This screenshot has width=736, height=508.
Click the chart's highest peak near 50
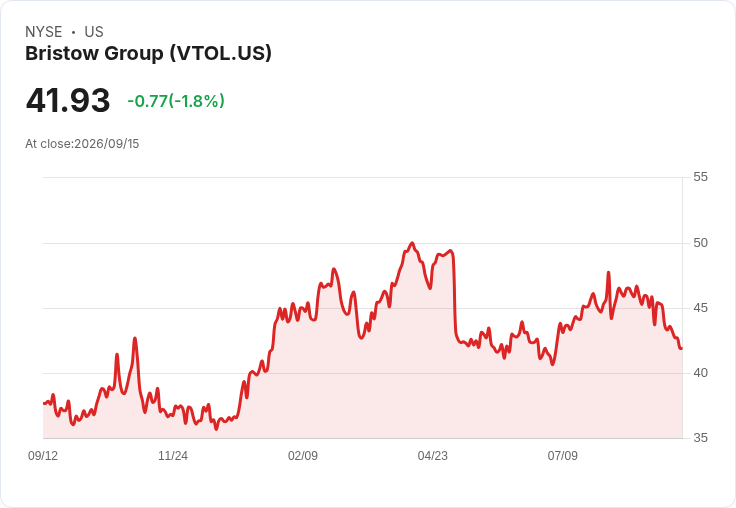(412, 243)
